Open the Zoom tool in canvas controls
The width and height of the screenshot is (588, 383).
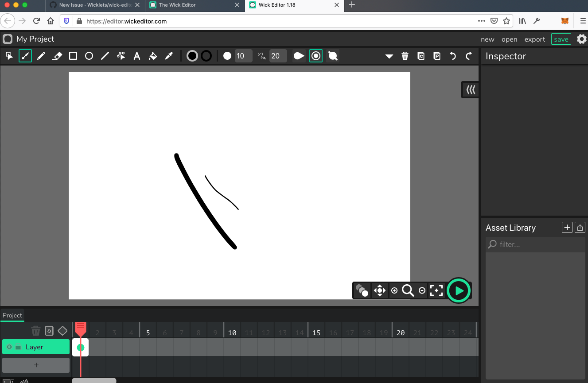tap(408, 290)
